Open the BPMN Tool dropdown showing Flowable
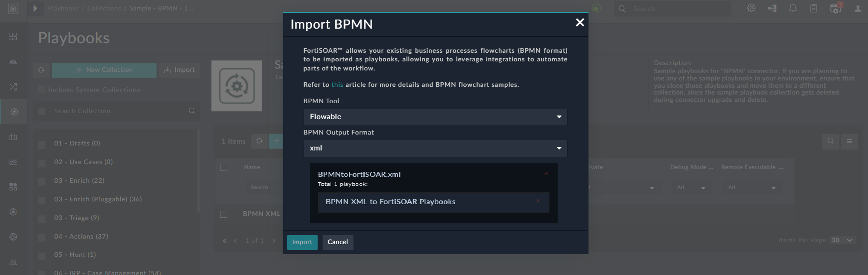The width and height of the screenshot is (868, 275). pos(435,117)
